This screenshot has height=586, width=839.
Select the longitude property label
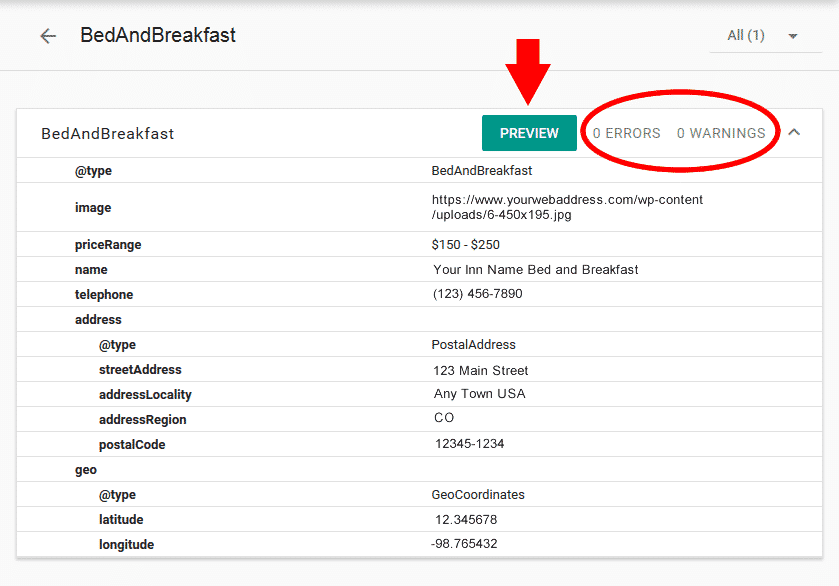(126, 545)
